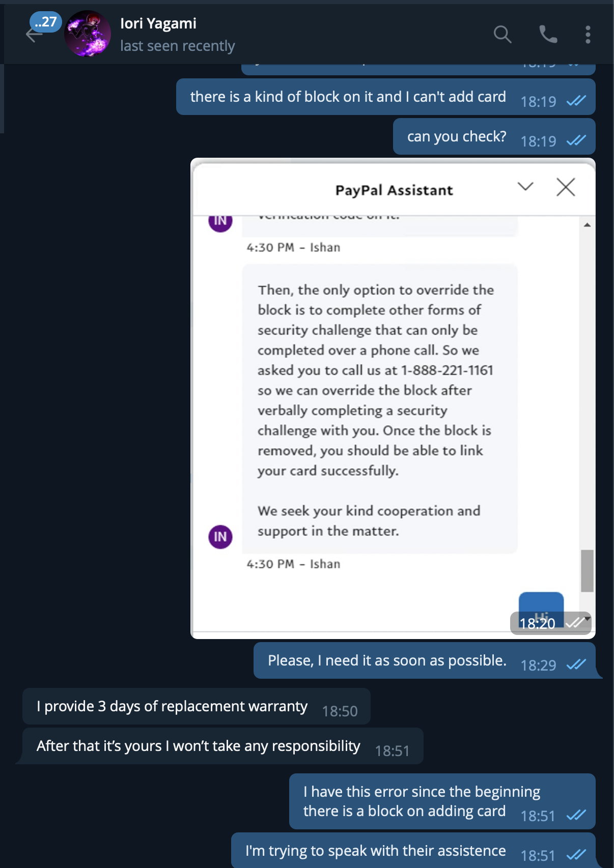This screenshot has width=614, height=868.
Task: Click "last seen recently" status text
Action: point(178,46)
